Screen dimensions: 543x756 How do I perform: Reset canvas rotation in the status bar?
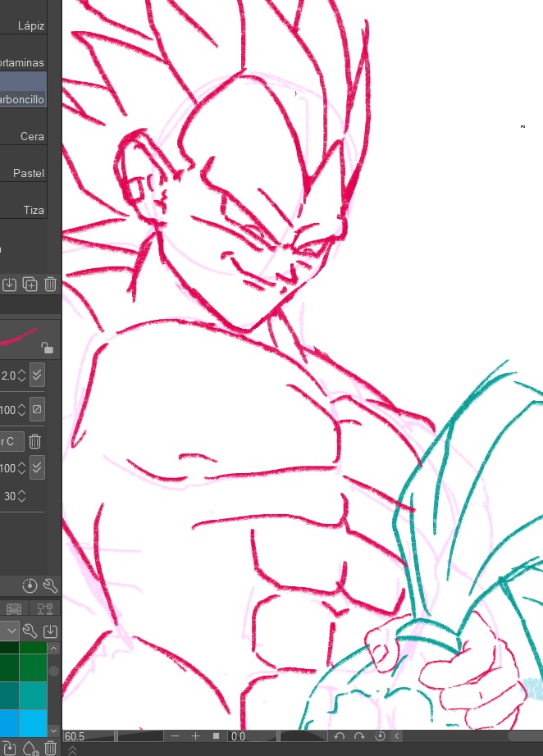(380, 736)
